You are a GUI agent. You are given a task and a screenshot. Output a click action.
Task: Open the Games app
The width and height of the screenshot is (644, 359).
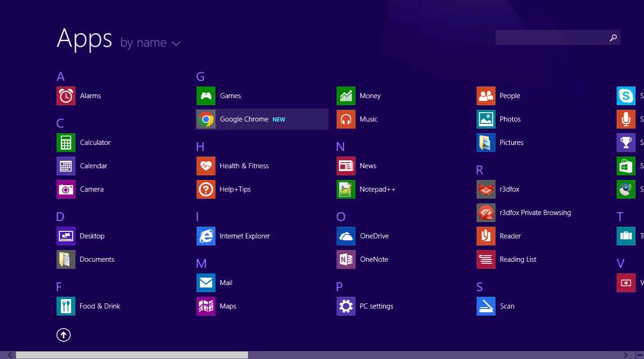tap(219, 96)
